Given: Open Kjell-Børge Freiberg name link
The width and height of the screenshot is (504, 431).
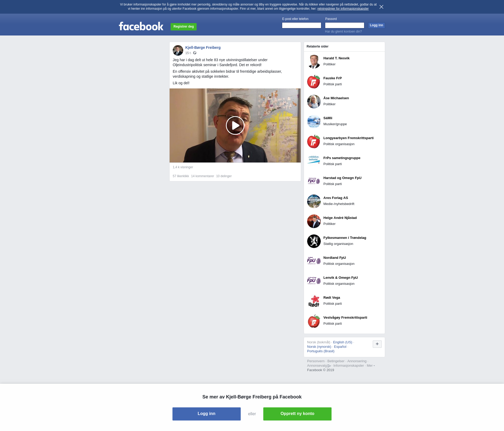Looking at the screenshot, I should pyautogui.click(x=203, y=48).
